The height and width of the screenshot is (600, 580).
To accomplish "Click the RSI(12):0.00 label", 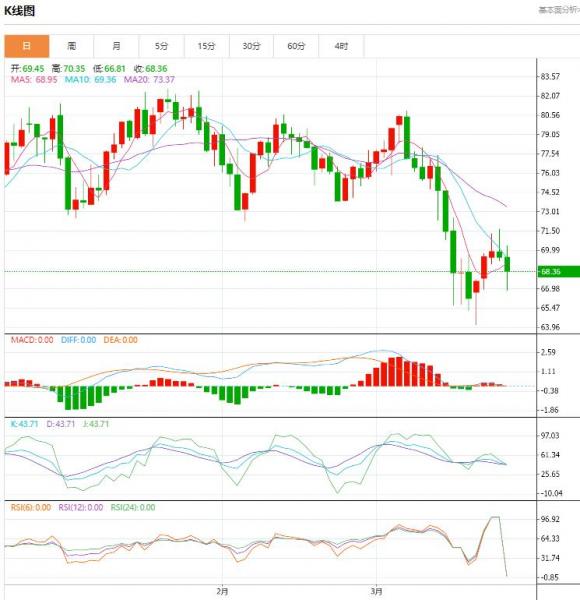I will pyautogui.click(x=81, y=507).
